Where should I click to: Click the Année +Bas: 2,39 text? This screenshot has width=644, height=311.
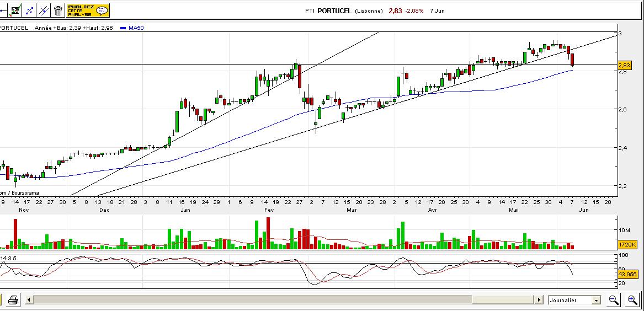pos(57,28)
